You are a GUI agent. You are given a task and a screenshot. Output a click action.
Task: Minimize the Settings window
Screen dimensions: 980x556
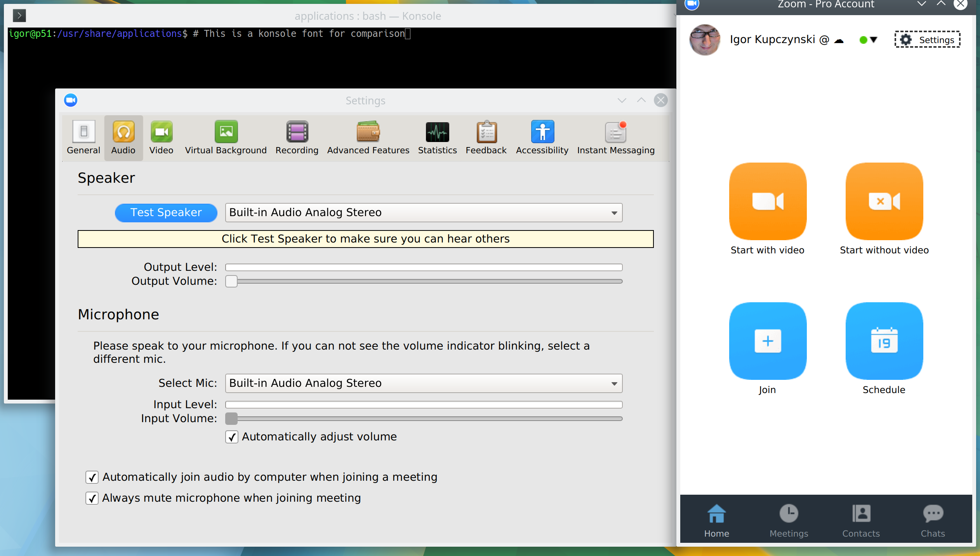[x=622, y=100]
